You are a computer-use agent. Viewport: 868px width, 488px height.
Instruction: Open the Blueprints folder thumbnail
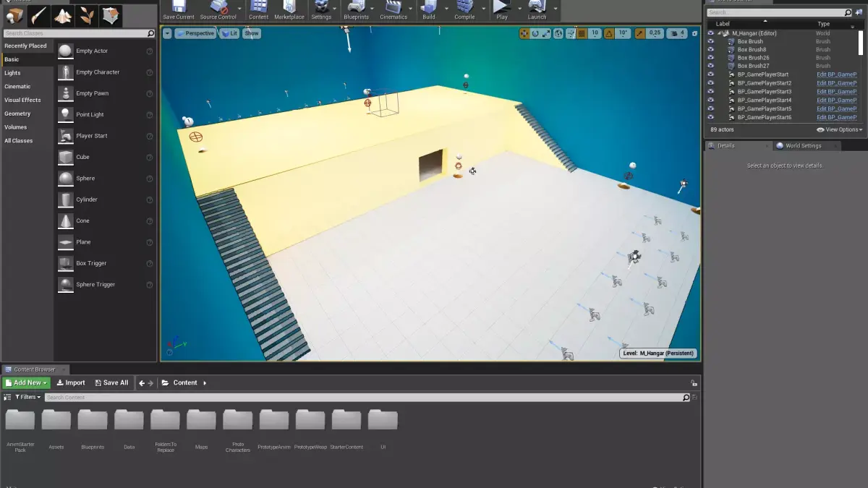coord(93,421)
